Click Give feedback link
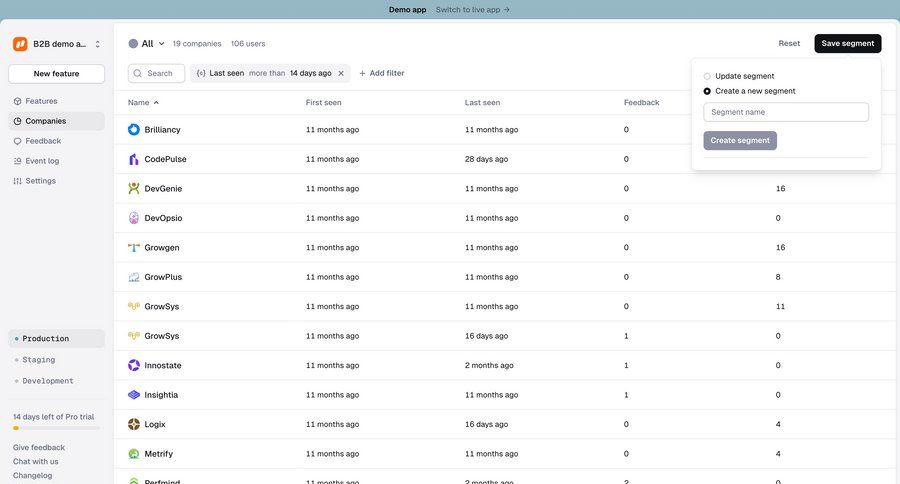Screen dimensions: 900x484 (x=39, y=447)
